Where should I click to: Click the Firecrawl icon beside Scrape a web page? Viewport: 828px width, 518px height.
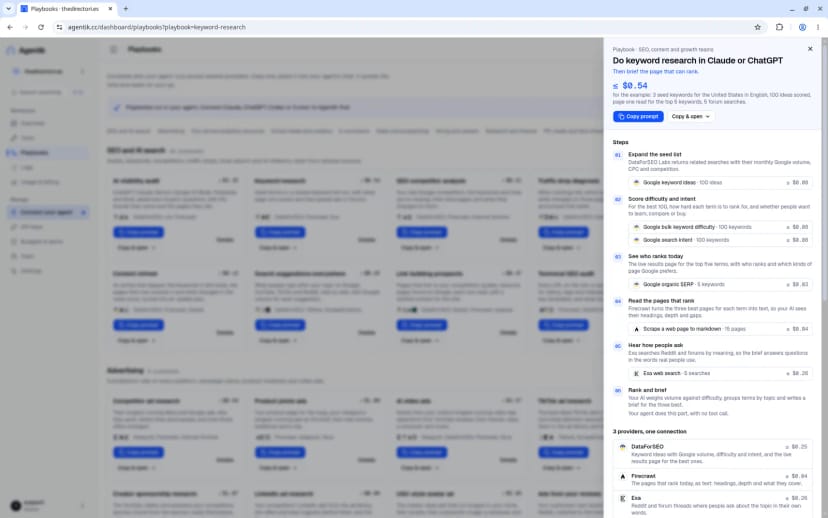point(636,329)
